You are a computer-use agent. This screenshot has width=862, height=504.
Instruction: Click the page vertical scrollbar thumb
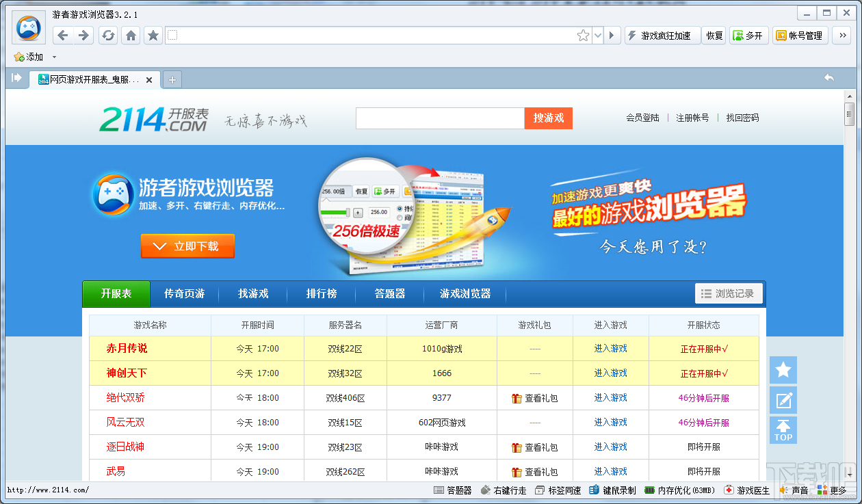click(850, 114)
